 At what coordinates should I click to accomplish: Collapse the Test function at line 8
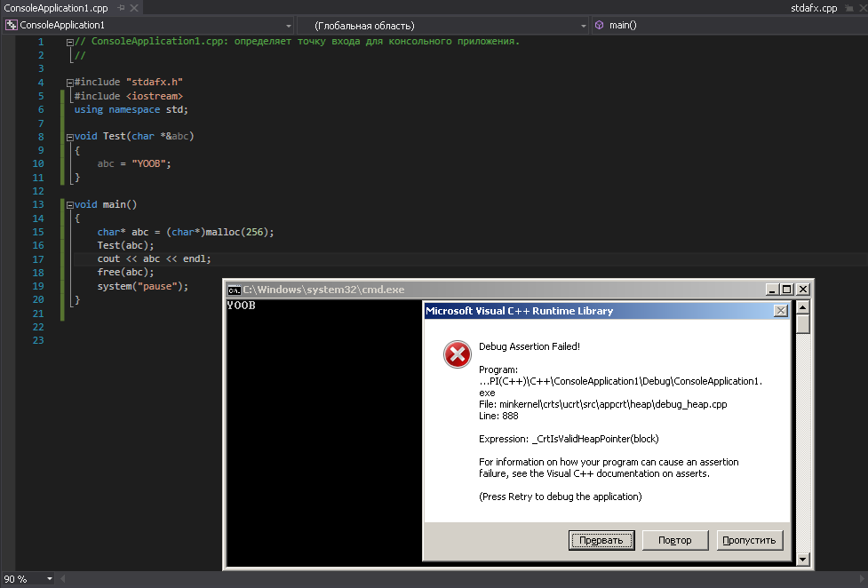coord(70,138)
